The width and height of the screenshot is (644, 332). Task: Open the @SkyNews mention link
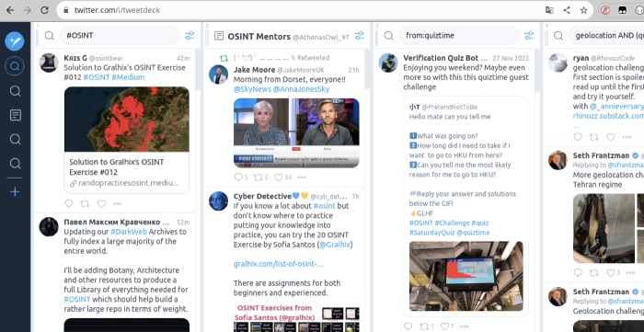click(251, 89)
